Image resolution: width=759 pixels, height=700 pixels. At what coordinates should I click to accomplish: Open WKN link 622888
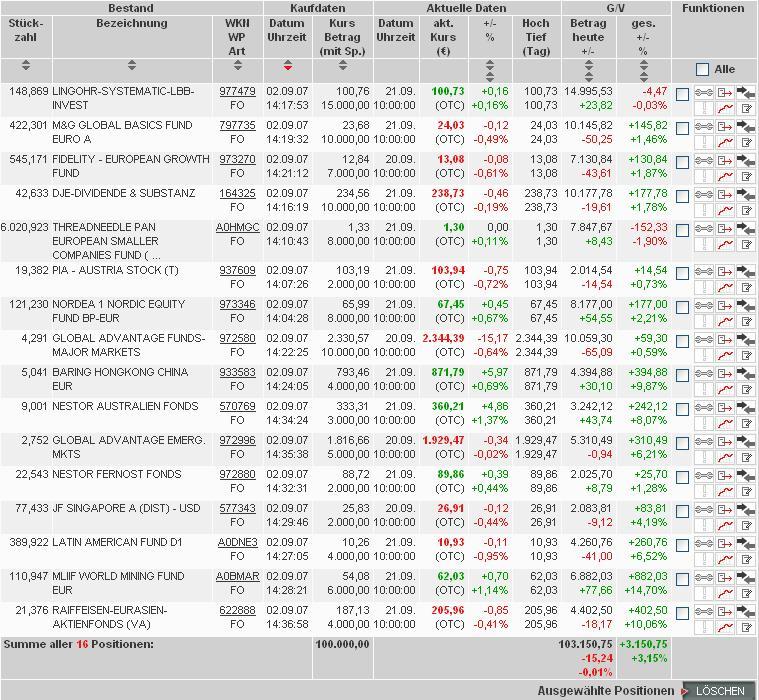237,610
